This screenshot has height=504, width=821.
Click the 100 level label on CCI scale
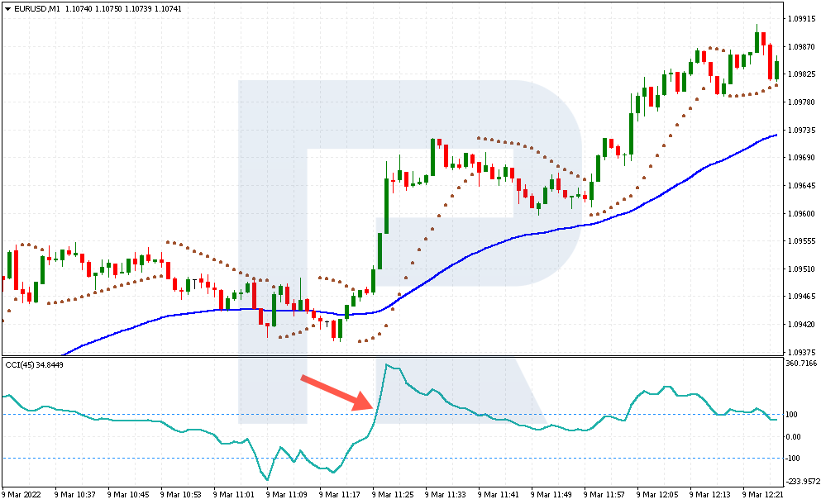tap(792, 415)
